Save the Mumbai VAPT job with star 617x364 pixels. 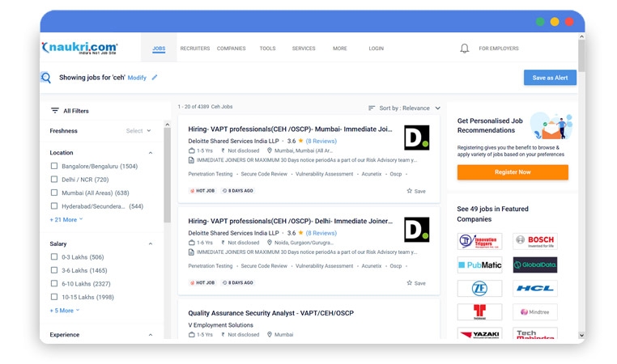[x=415, y=192]
